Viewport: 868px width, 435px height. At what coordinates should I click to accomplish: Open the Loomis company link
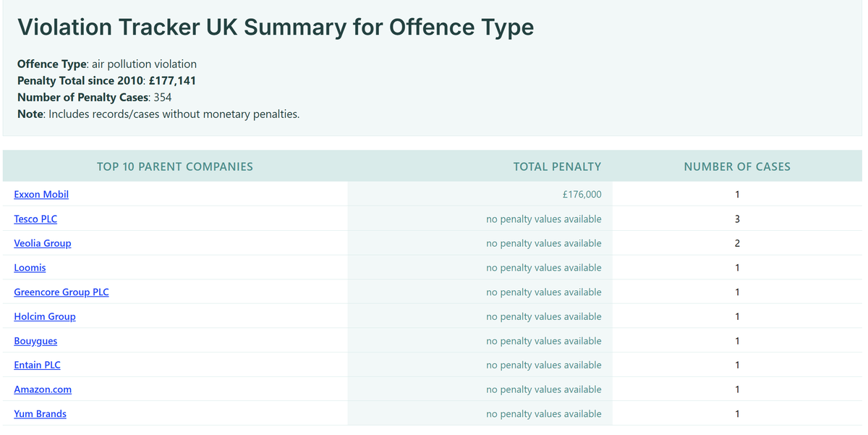tap(30, 268)
